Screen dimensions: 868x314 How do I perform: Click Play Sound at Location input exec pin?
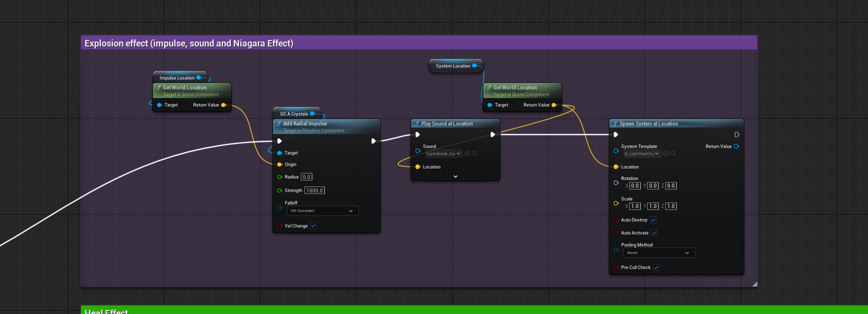click(417, 134)
